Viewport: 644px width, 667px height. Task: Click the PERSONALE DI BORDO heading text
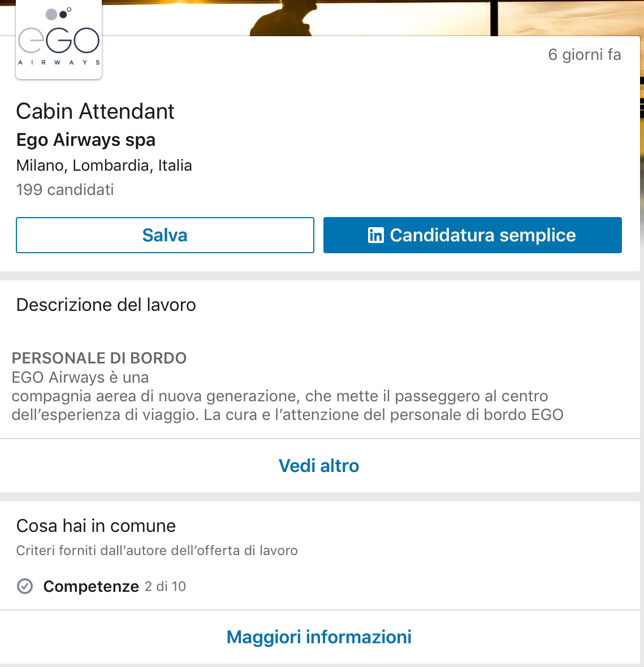coord(100,358)
